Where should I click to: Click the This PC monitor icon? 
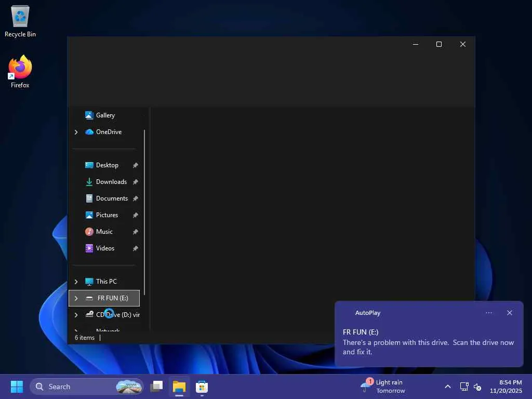[89, 282]
